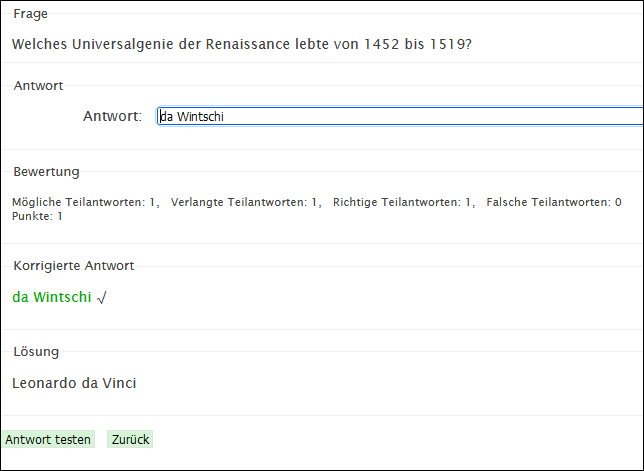Click the Antwort testen button

point(48,439)
